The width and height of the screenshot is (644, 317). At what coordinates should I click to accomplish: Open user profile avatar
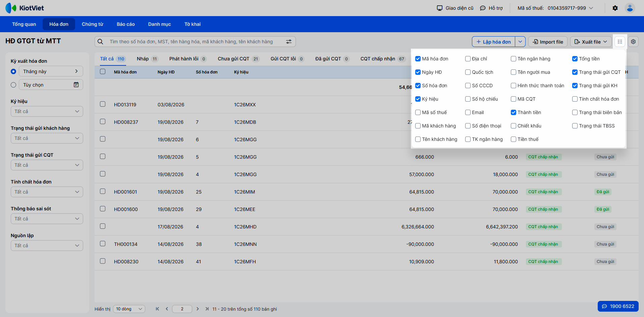click(x=630, y=8)
